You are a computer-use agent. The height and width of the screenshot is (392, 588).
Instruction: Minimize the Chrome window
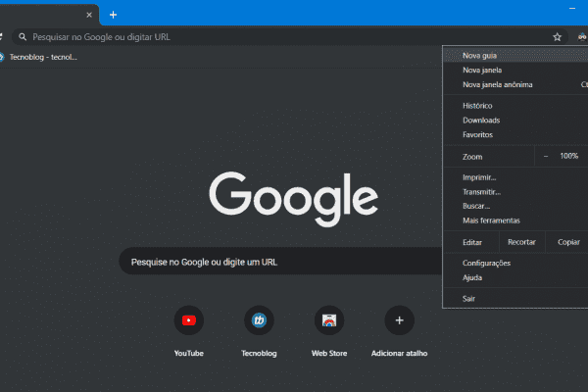pos(572,8)
